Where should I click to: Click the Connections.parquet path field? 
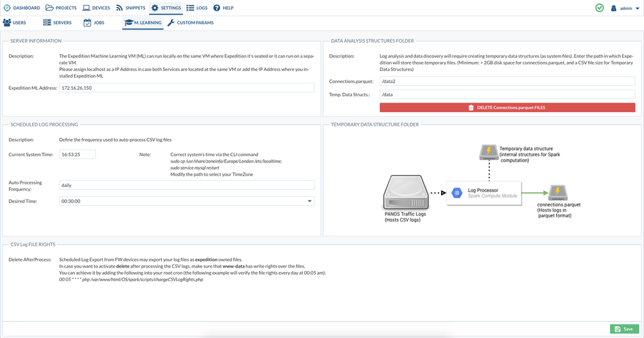point(507,82)
